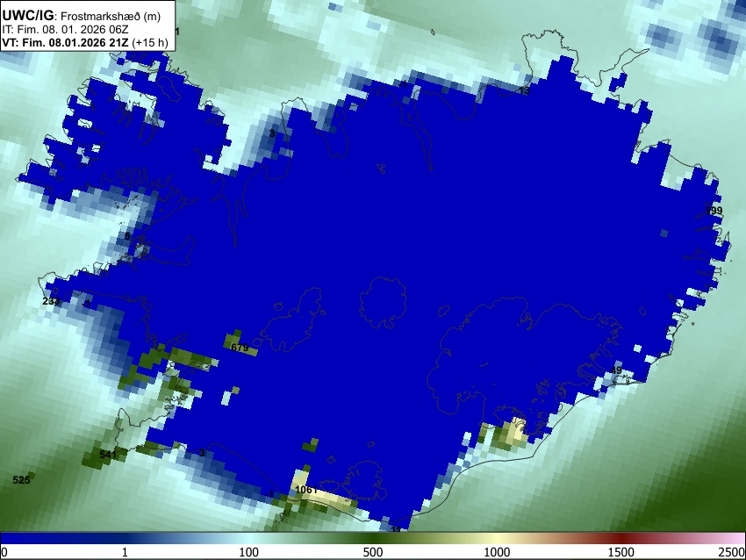Select the map value 541
746x560 pixels.
click(108, 455)
